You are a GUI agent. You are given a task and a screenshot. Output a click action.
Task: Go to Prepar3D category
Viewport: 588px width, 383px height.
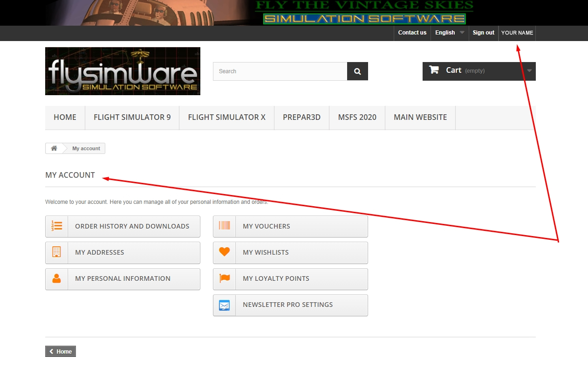tap(301, 118)
